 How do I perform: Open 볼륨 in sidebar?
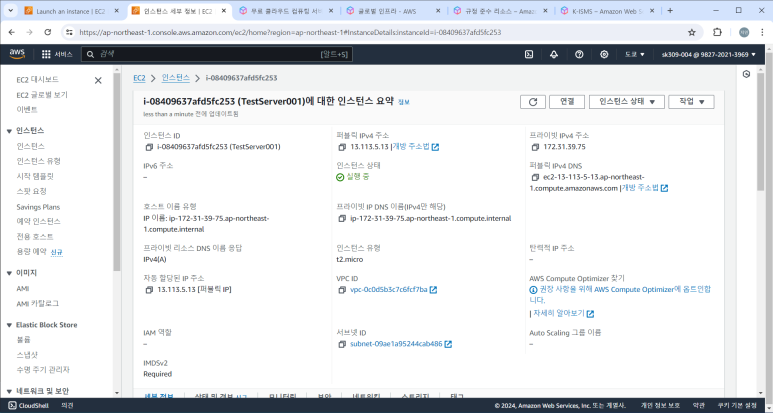tap(24, 340)
